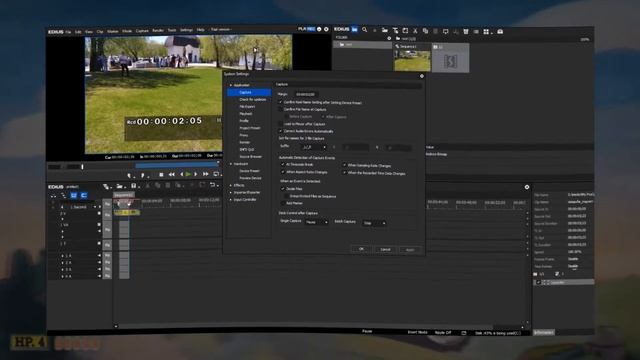Open the Capture menu
The width and height of the screenshot is (640, 360).
(142, 31)
